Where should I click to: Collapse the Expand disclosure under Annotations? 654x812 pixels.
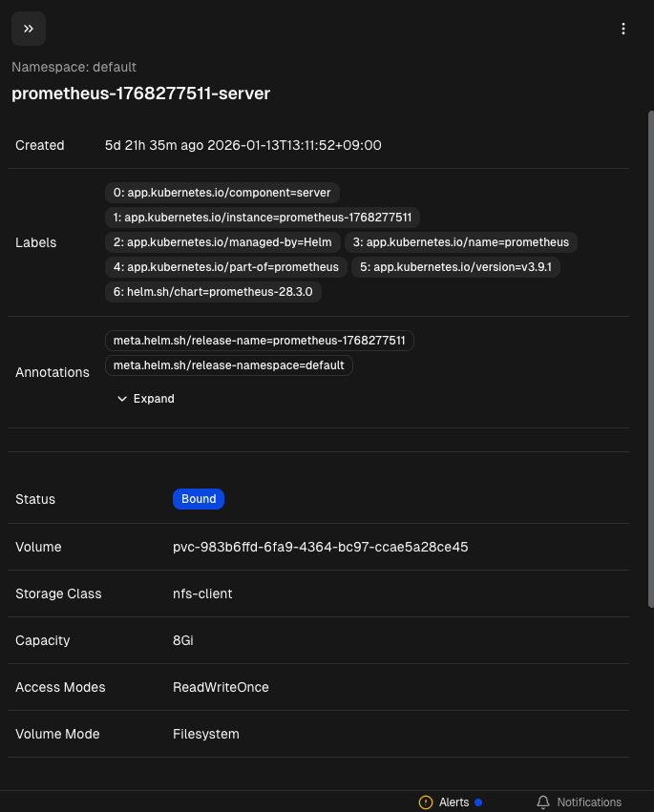coord(145,398)
